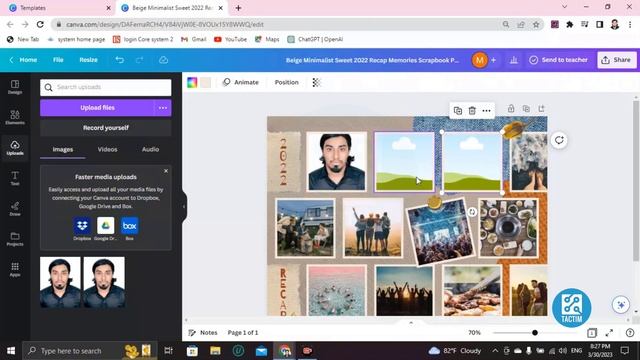
Task: Select the Text tool in sidebar
Action: 15,178
